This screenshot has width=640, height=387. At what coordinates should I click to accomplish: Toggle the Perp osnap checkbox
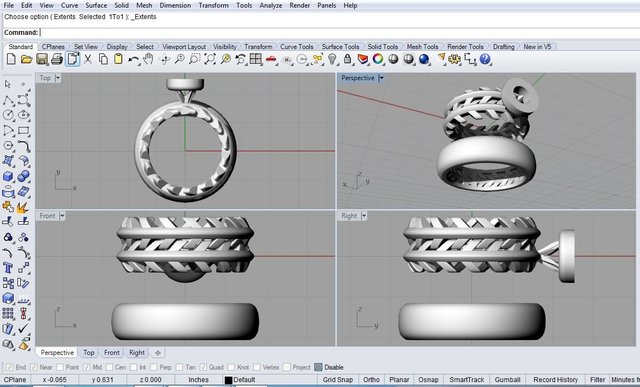[153, 367]
